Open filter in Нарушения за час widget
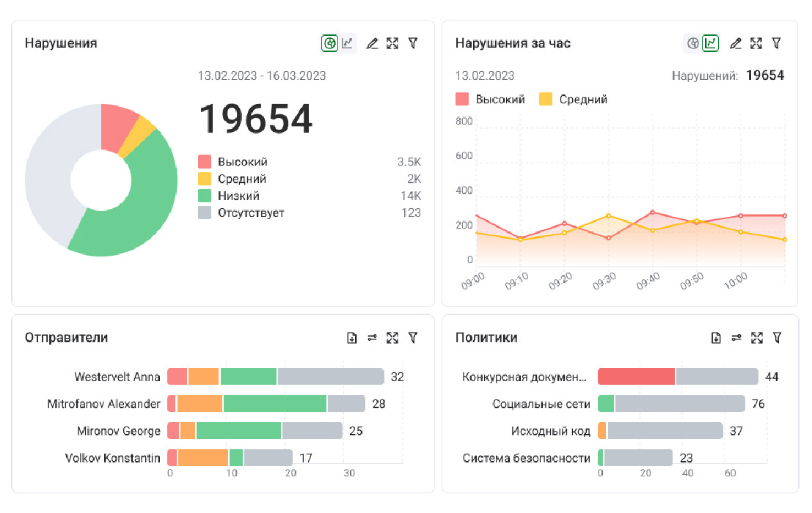The height and width of the screenshot is (513, 812). coord(777,43)
